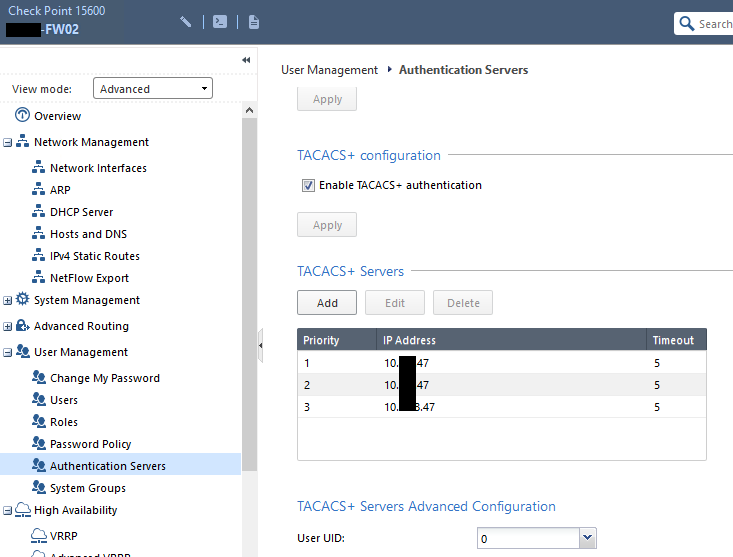Viewport: 733px width, 557px height.
Task: Sort by Priority column header
Action: tap(337, 340)
